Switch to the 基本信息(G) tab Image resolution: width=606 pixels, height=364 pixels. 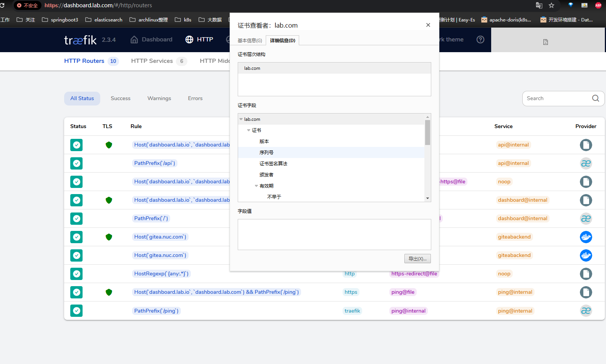coord(250,41)
